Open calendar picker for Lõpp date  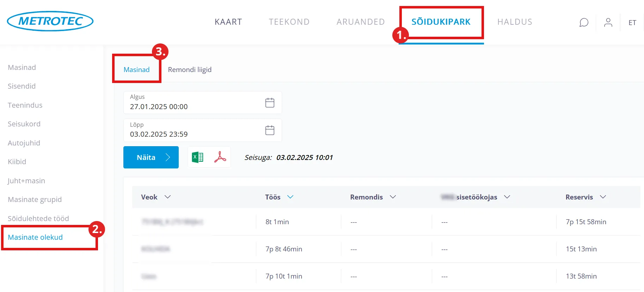270,130
